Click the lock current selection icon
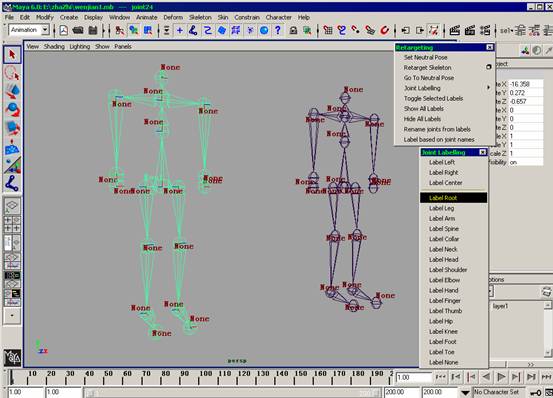 293,30
